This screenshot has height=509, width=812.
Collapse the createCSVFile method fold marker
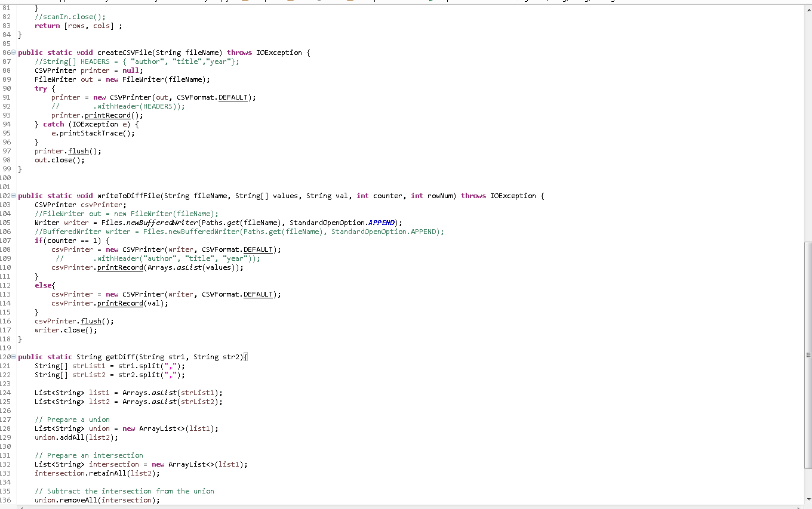point(14,53)
